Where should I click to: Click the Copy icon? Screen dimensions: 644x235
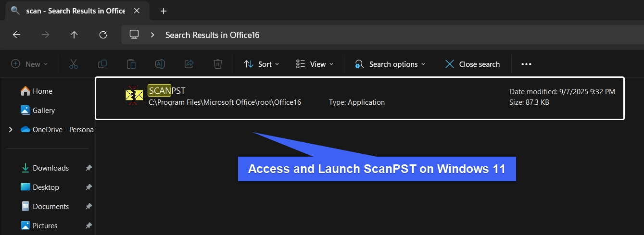click(x=102, y=64)
